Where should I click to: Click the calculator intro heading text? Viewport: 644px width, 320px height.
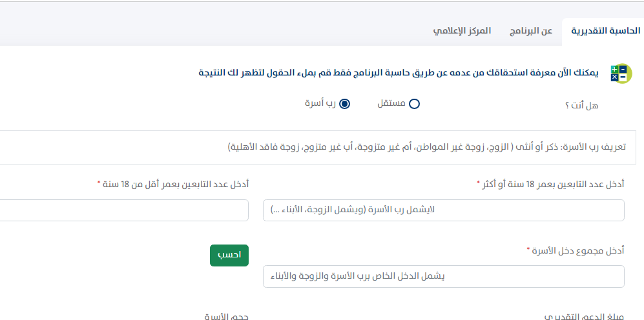[x=399, y=73]
